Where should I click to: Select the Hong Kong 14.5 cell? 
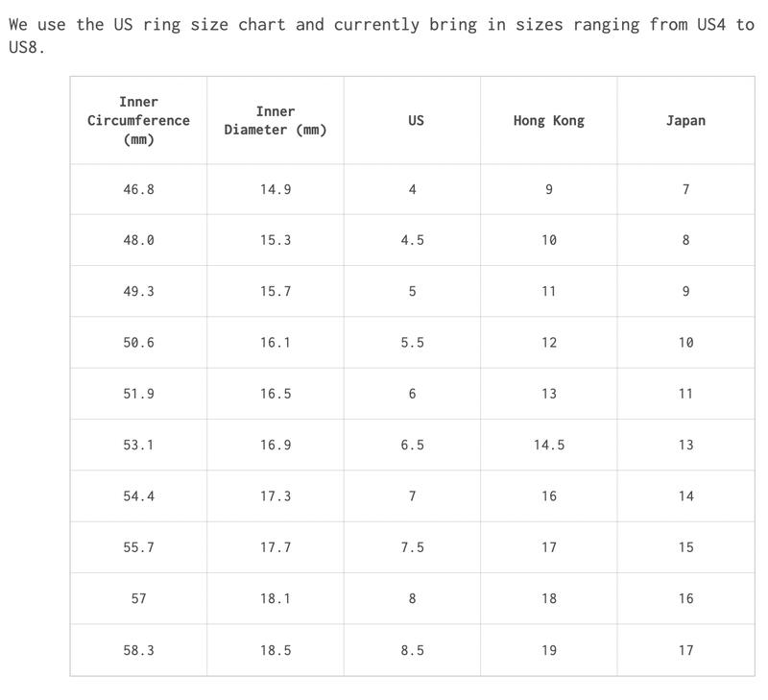coord(548,445)
